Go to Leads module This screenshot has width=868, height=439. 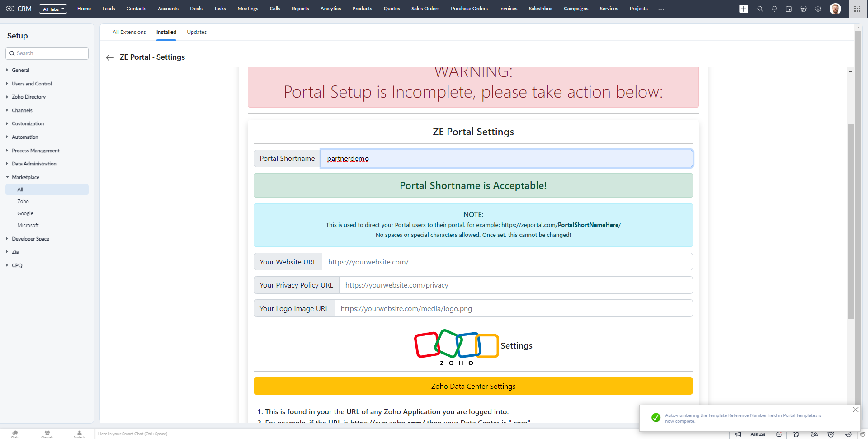[108, 9]
